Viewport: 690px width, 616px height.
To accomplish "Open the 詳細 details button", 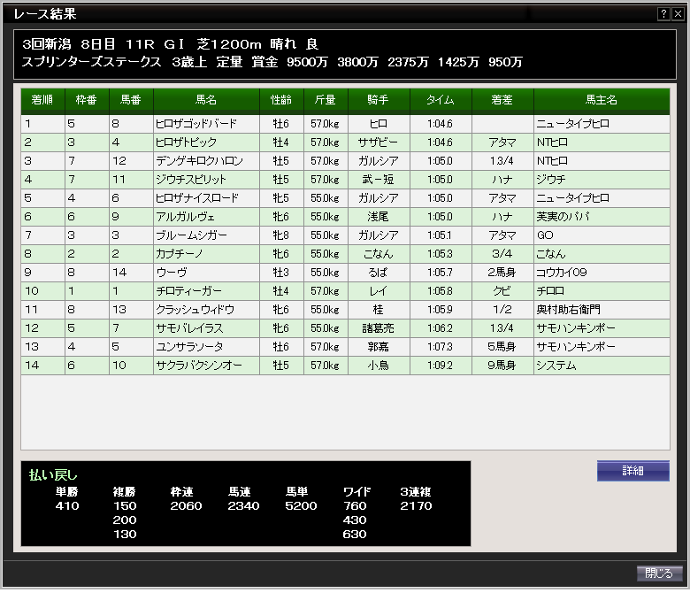I will (x=632, y=471).
